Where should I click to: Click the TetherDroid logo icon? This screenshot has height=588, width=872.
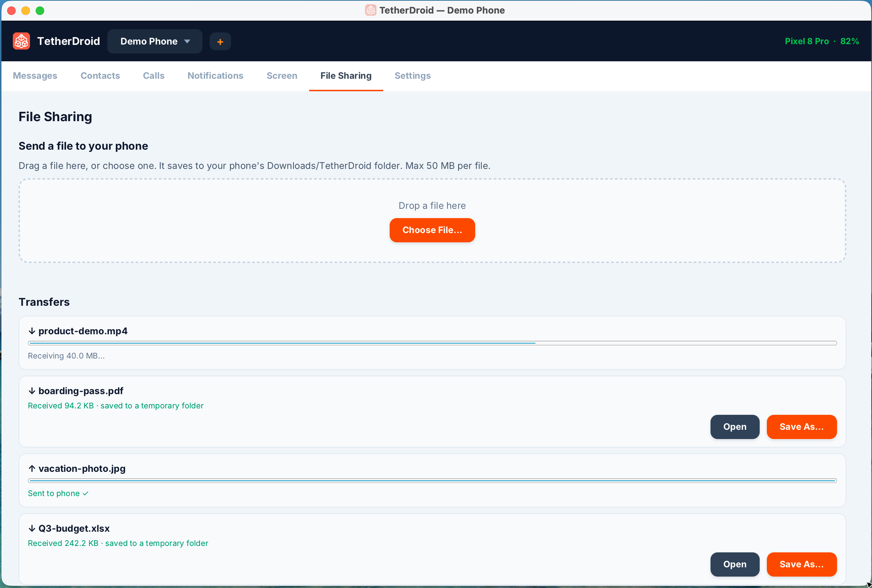click(21, 41)
